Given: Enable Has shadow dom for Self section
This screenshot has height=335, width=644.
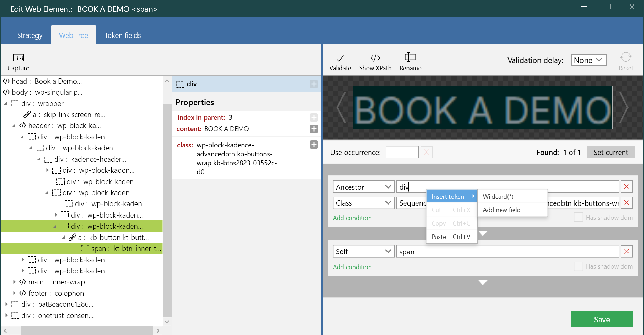Looking at the screenshot, I should click(578, 266).
